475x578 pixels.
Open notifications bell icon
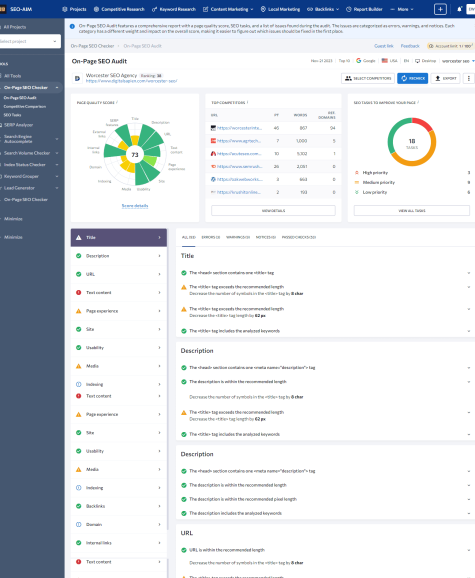coord(459,9)
